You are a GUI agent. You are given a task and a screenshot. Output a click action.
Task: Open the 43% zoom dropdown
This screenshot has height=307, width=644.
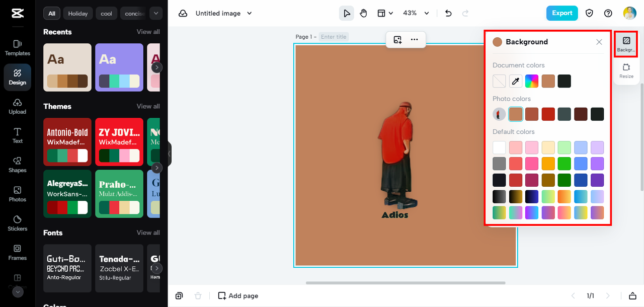[416, 13]
